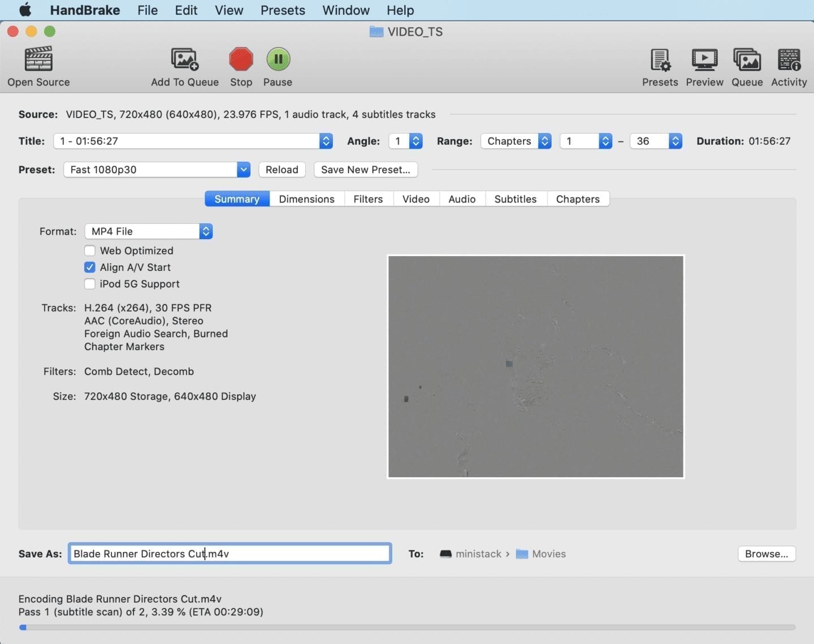Enable the iPod 5G Support checkbox
Viewport: 814px width, 644px height.
[90, 284]
